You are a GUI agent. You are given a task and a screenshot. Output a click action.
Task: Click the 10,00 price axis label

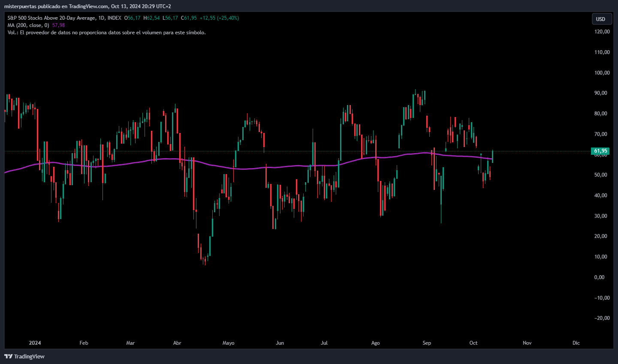(601, 257)
